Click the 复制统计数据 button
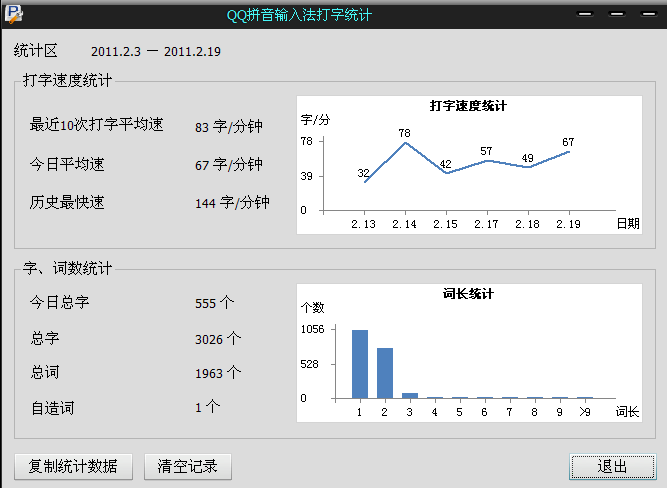This screenshot has width=667, height=488. 73,466
